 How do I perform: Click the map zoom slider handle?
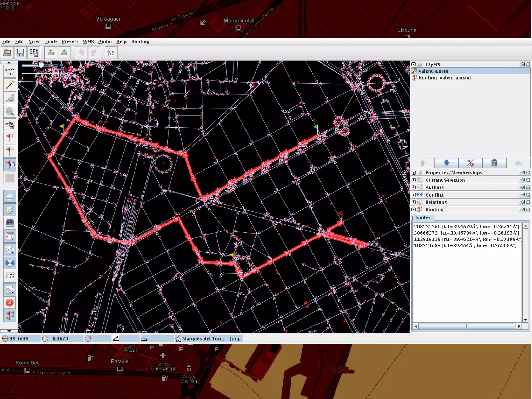[41, 65]
